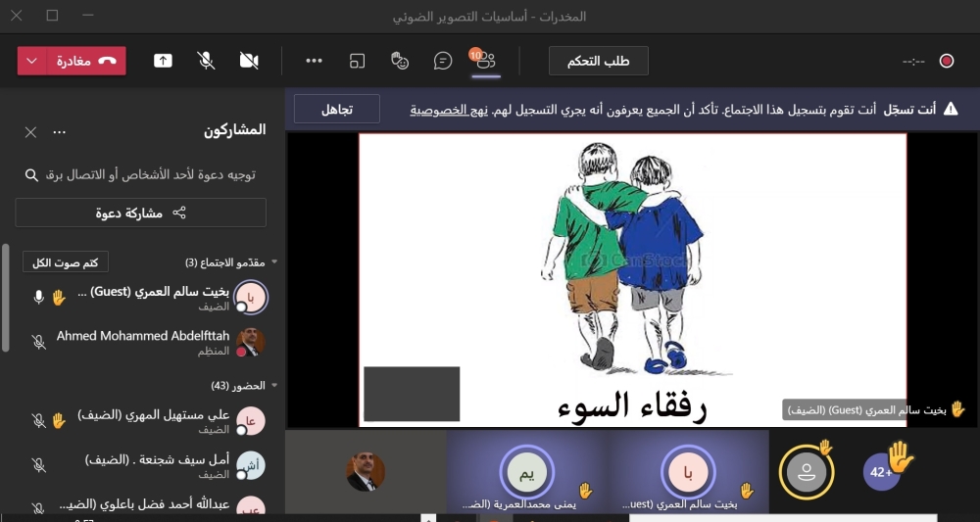Viewport: 980px width, 522px height.
Task: Click the طلب التحكم request control button
Action: [x=598, y=61]
